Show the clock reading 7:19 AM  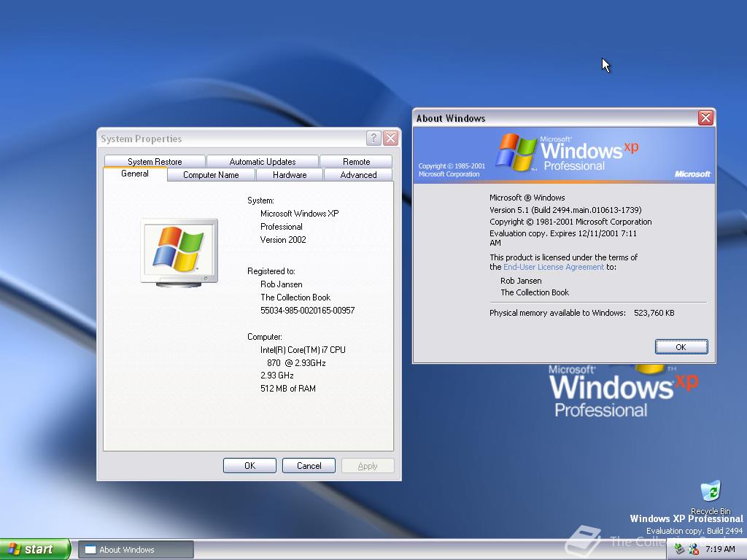click(720, 549)
